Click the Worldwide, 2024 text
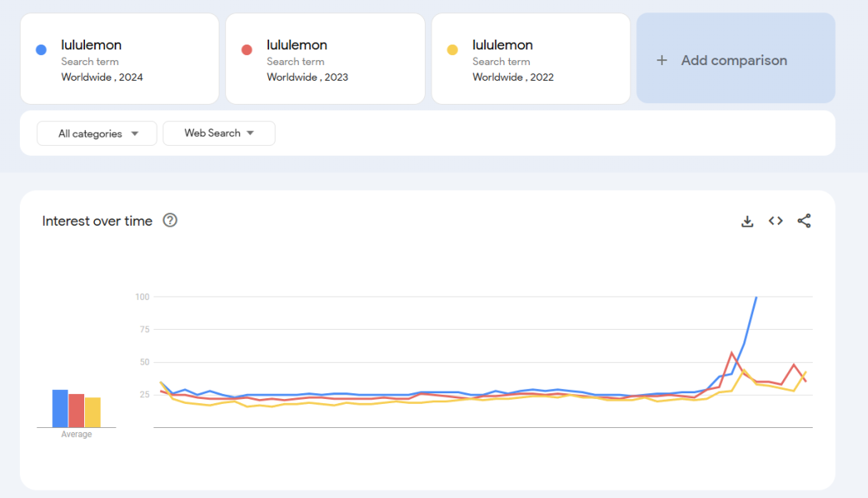The width and height of the screenshot is (868, 498). click(101, 78)
